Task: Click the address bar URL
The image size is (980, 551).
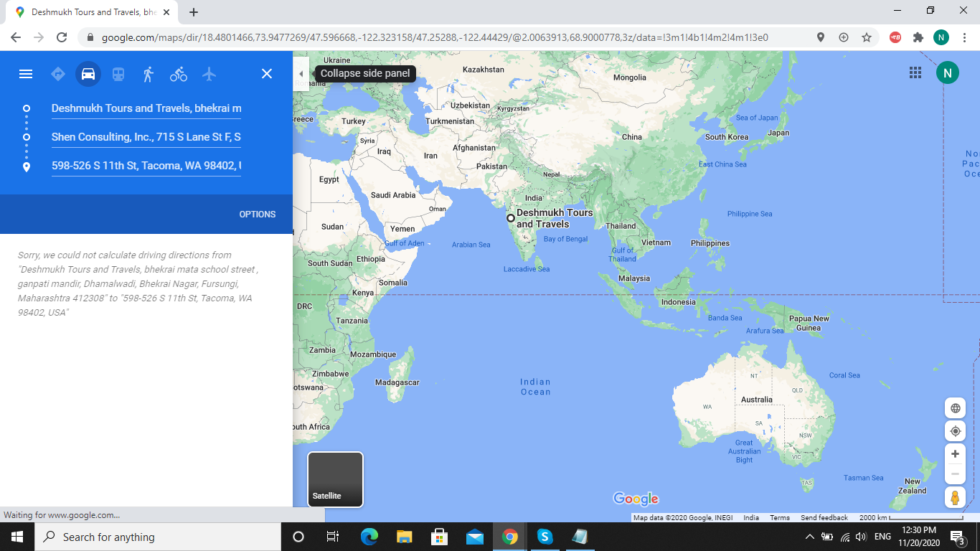Action: coord(435,37)
